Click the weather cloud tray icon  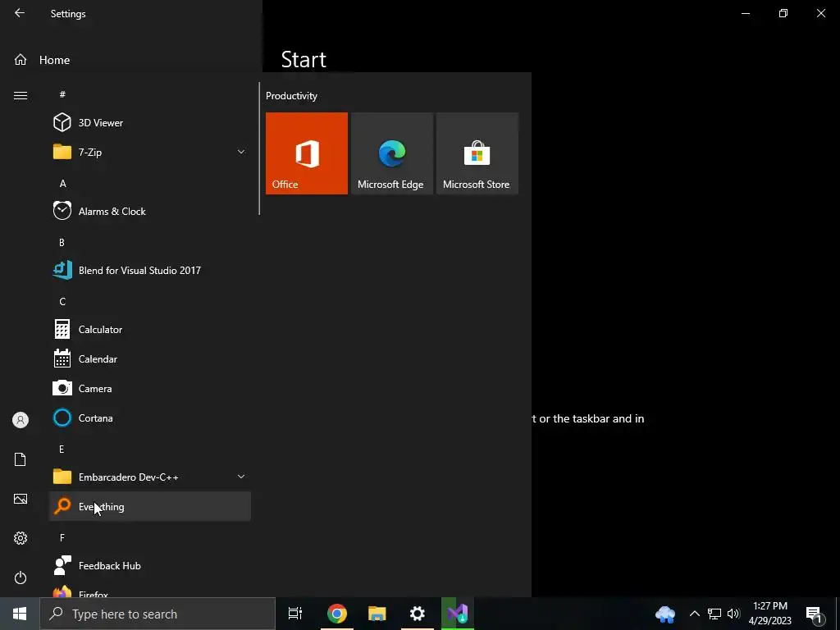coord(665,614)
